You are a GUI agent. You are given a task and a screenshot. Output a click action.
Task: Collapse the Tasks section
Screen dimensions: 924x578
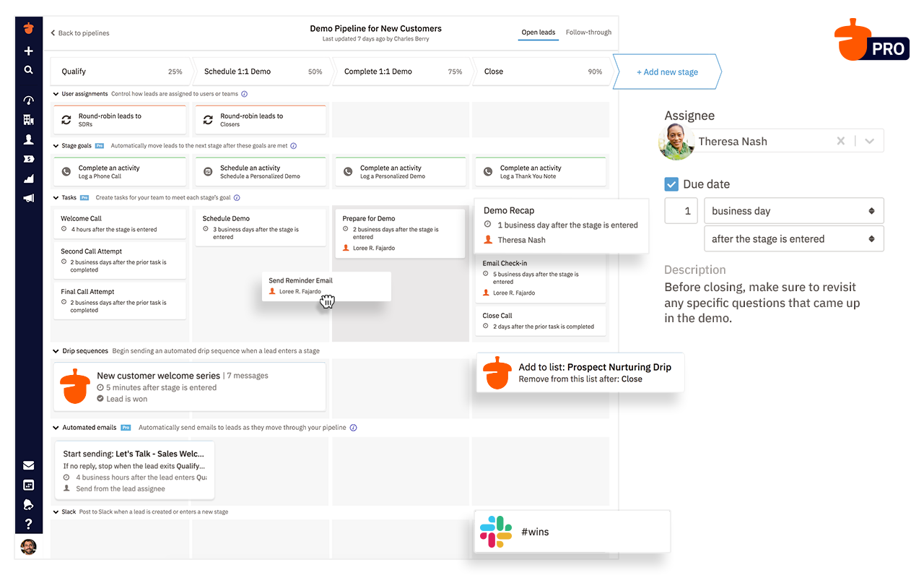point(56,198)
